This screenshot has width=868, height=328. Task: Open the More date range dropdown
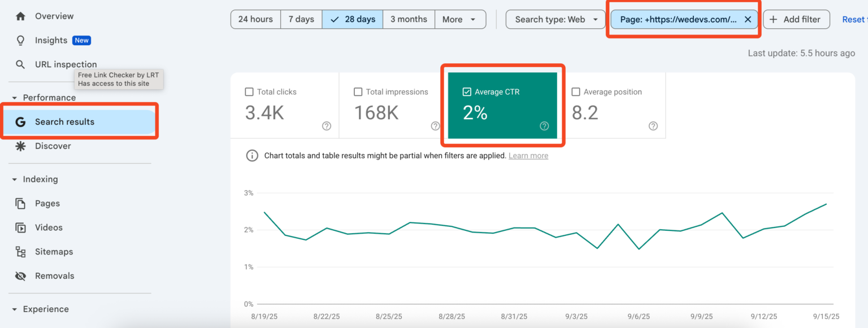[x=460, y=19]
